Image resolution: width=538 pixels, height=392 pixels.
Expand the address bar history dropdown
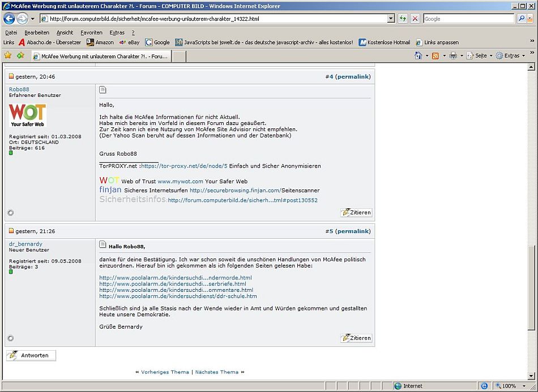391,19
